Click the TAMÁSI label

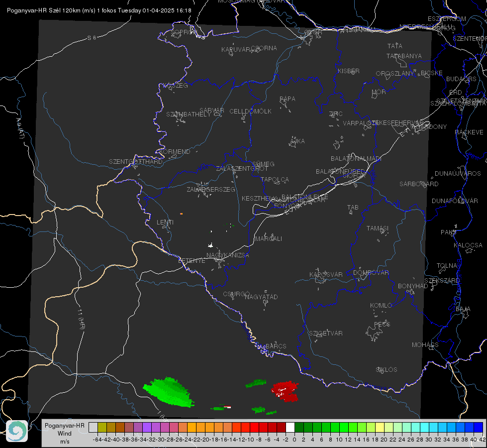(x=378, y=228)
